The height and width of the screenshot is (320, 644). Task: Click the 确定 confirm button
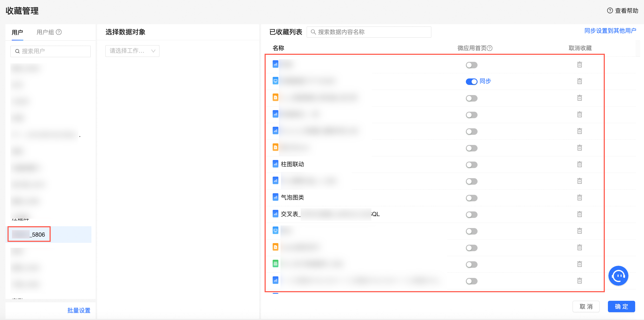point(621,306)
